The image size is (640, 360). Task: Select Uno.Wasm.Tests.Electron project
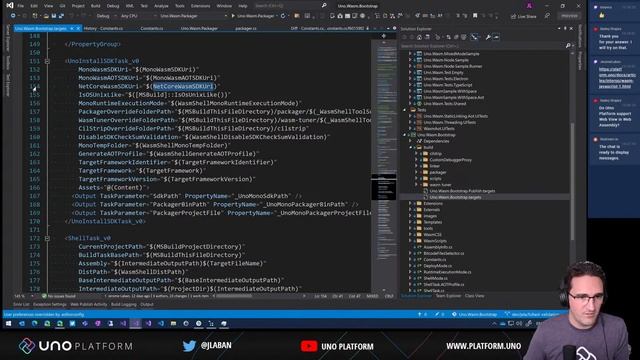[446, 79]
